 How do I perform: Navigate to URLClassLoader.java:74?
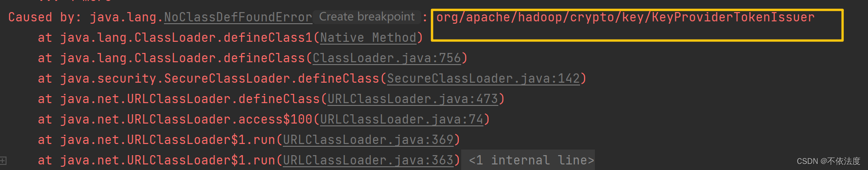click(402, 119)
